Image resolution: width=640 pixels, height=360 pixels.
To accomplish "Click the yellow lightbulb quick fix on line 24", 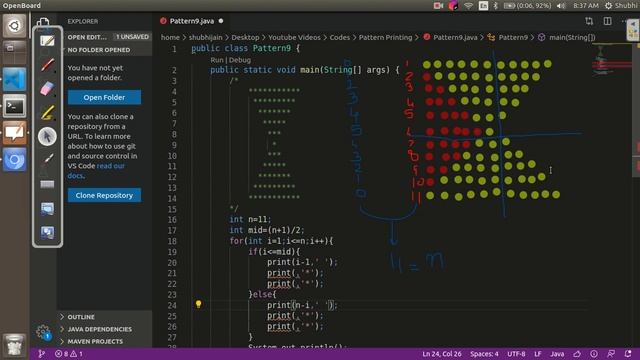I will point(198,304).
